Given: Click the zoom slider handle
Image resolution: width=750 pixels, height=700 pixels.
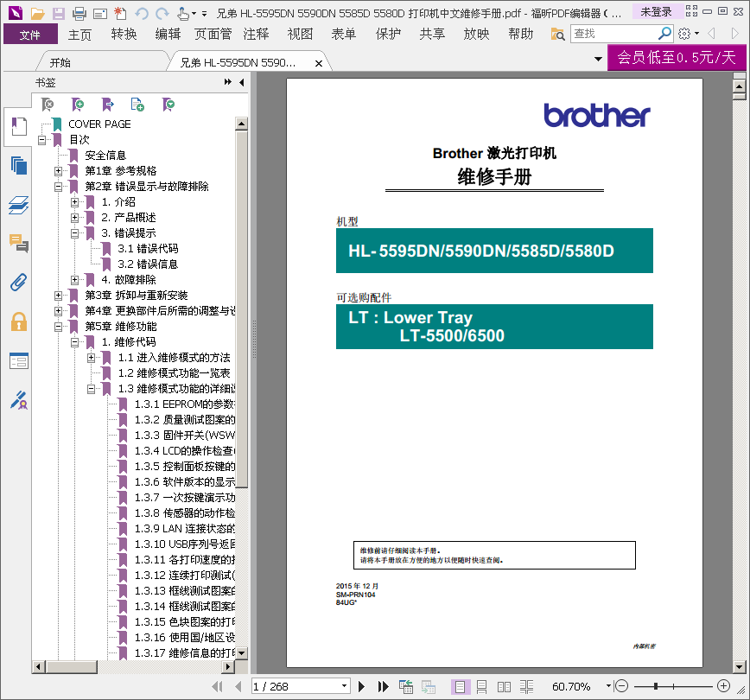Looking at the screenshot, I should coord(656,686).
